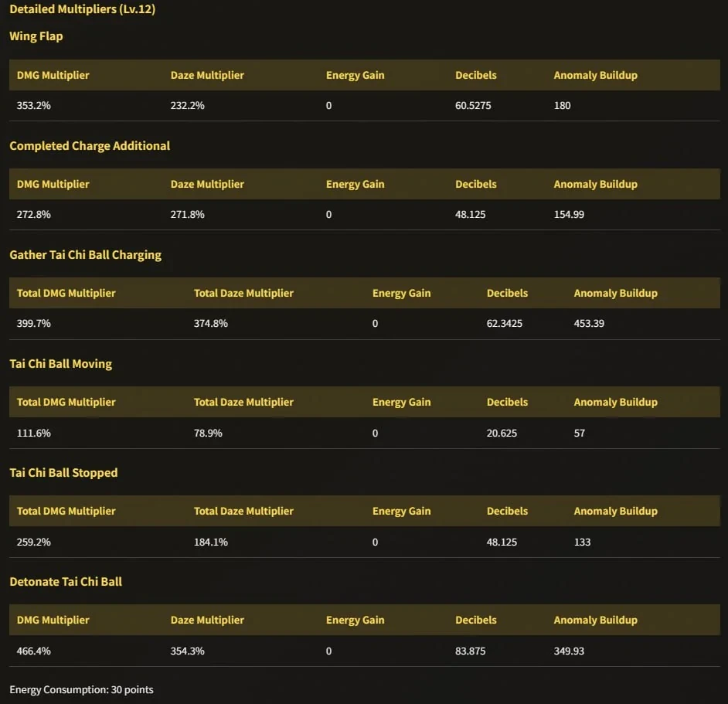Select the Detonate Tai Chi Ball heading
The image size is (728, 704).
pos(66,582)
